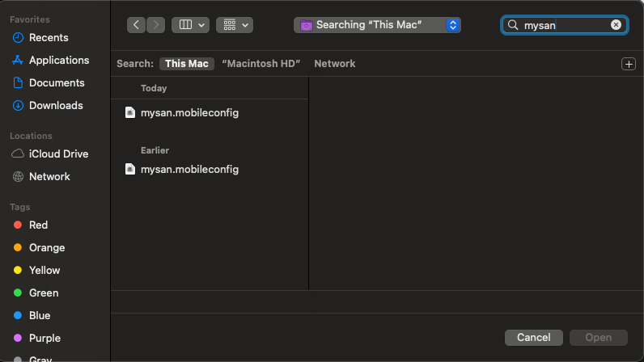Switch search scope to Network
Viewport: 644px width, 362px height.
click(335, 64)
